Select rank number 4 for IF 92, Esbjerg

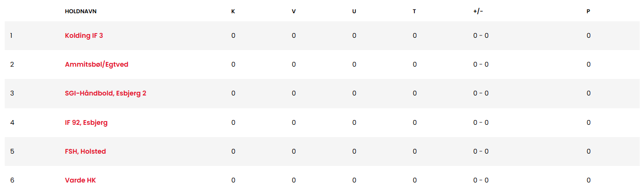click(x=12, y=122)
